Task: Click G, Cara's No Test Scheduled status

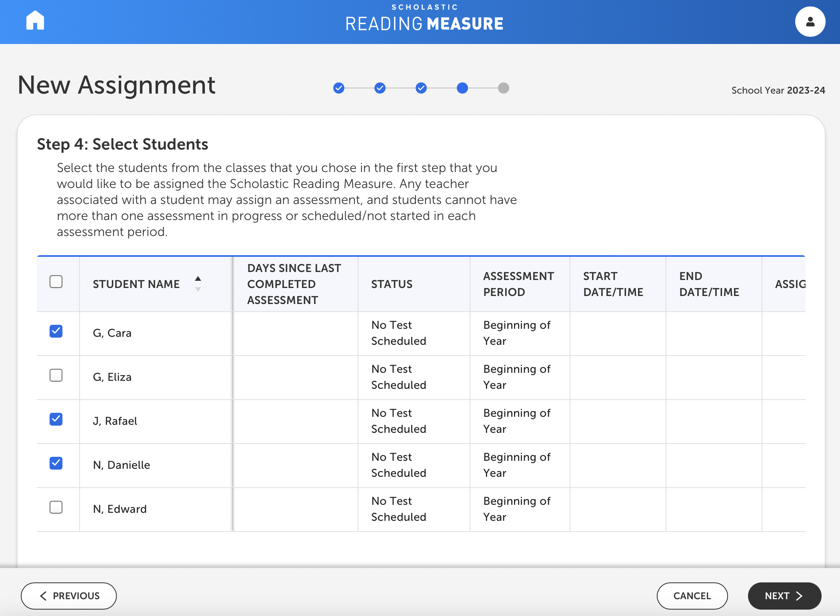Action: 399,333
